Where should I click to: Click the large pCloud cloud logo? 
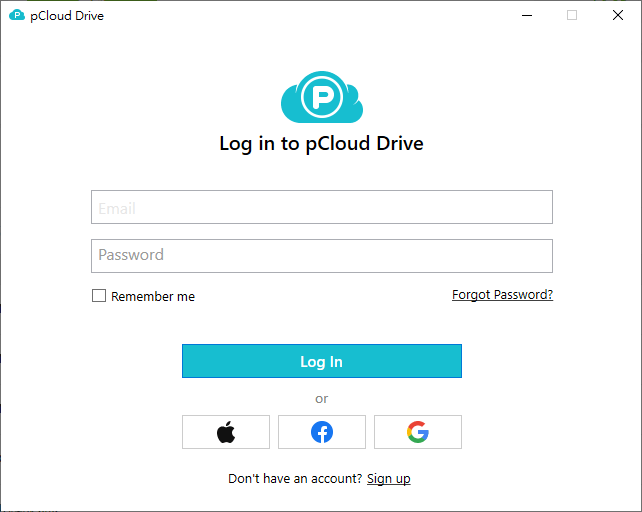[322, 97]
